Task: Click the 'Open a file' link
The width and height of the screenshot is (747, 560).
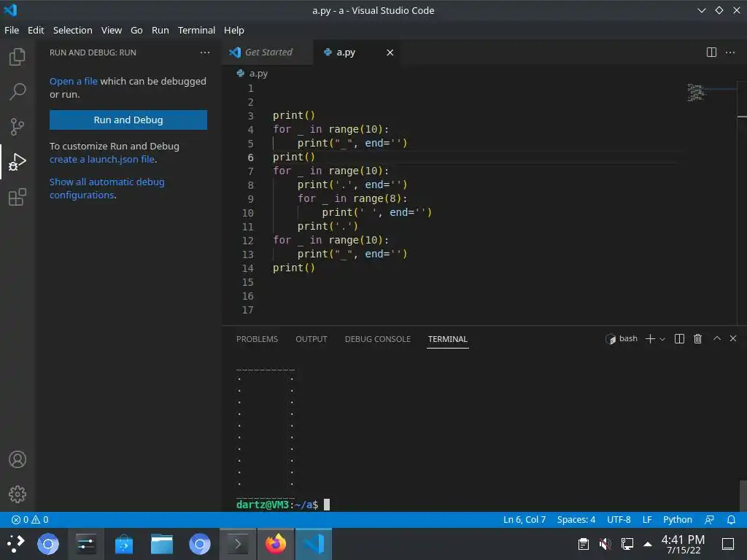Action: coord(74,82)
